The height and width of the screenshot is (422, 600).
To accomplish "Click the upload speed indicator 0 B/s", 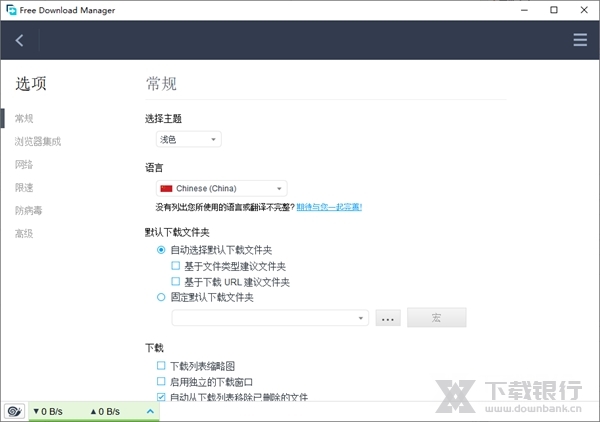I will (x=105, y=411).
